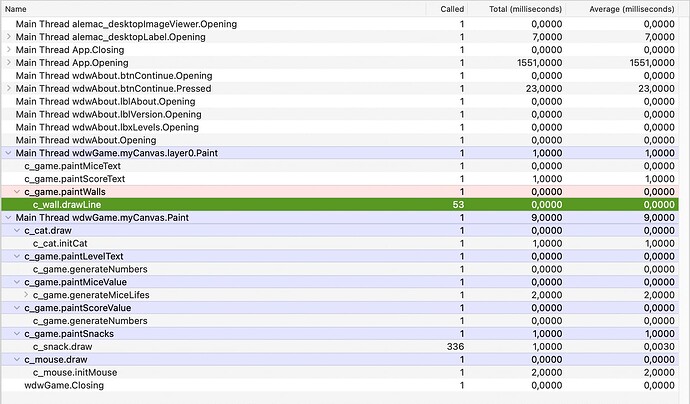
Task: Select Main Thread App.Closing text
Action: 70,50
